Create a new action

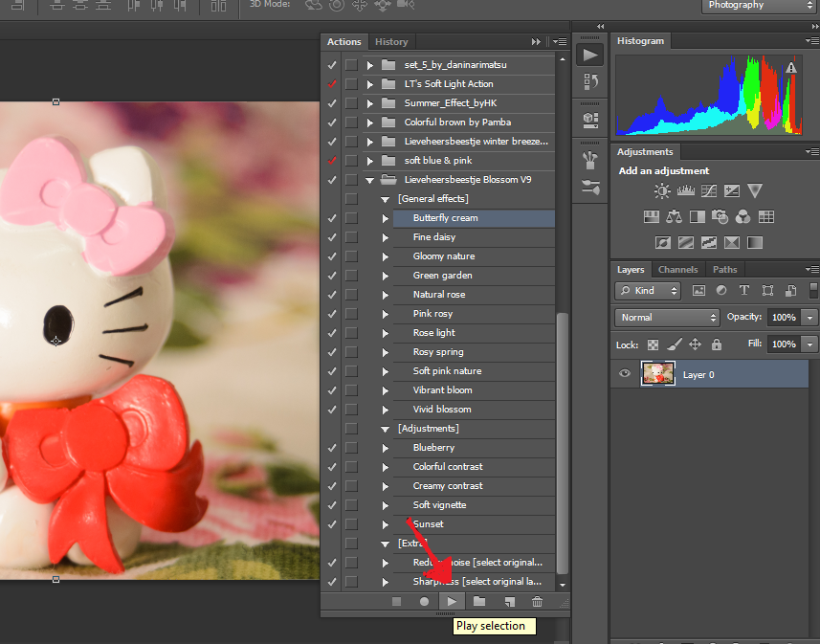509,602
